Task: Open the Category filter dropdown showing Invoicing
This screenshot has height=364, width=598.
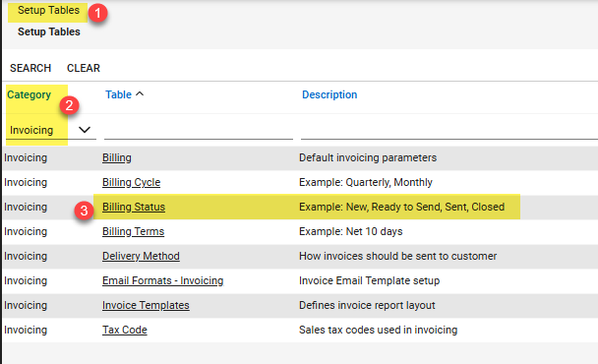Action: [51, 130]
